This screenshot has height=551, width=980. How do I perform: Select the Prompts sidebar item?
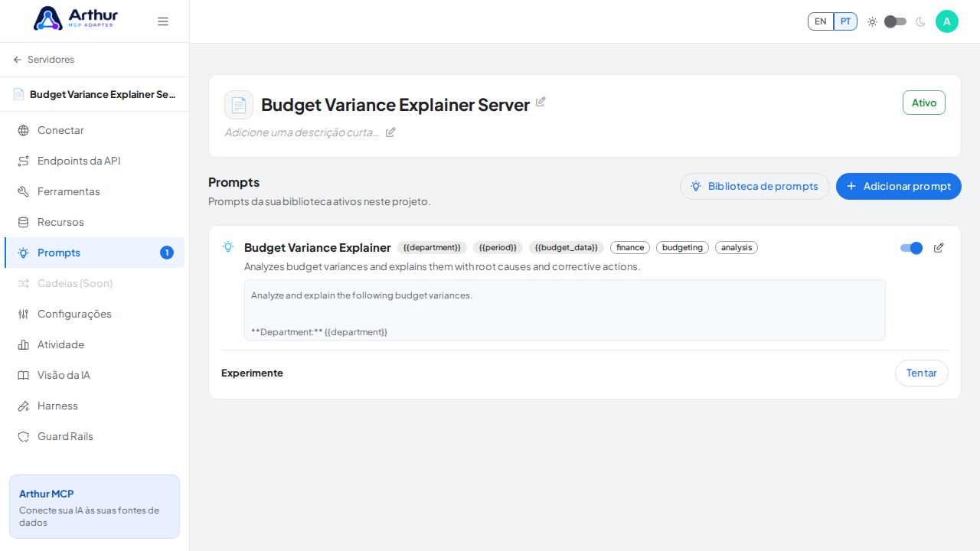(x=95, y=253)
